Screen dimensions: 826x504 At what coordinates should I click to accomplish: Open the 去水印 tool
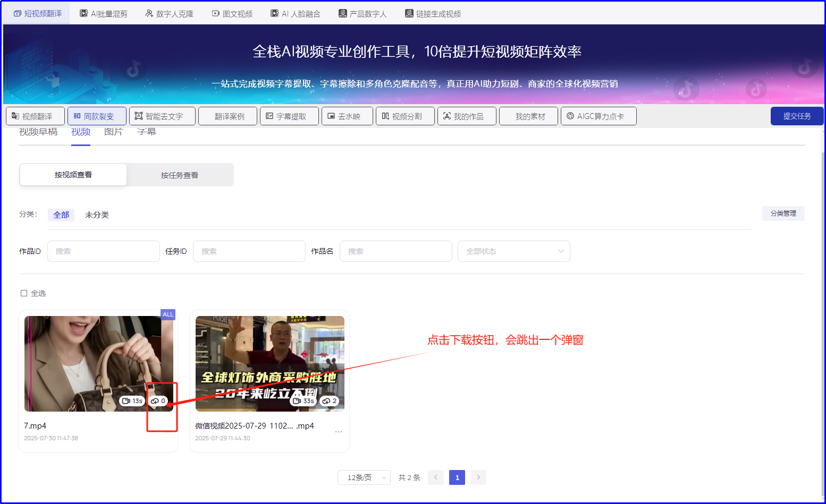click(x=347, y=116)
